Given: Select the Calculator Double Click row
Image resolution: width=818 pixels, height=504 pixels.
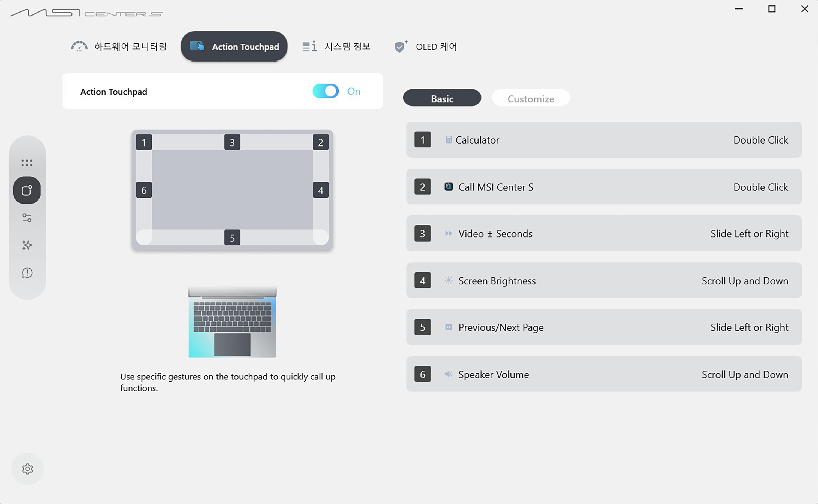Looking at the screenshot, I should 604,140.
